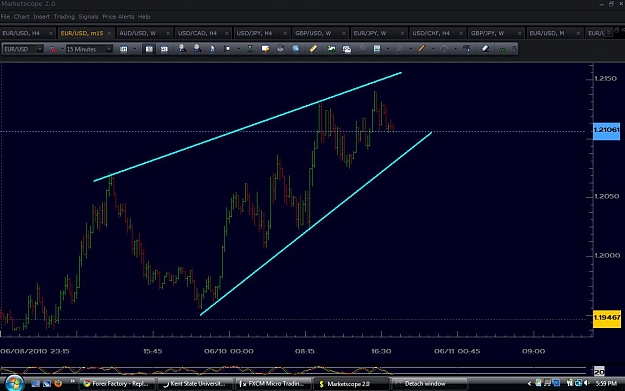Screen dimensions: 625x391
Task: Click the green hourglass-shaped toolbar icon
Action: coord(250,49)
